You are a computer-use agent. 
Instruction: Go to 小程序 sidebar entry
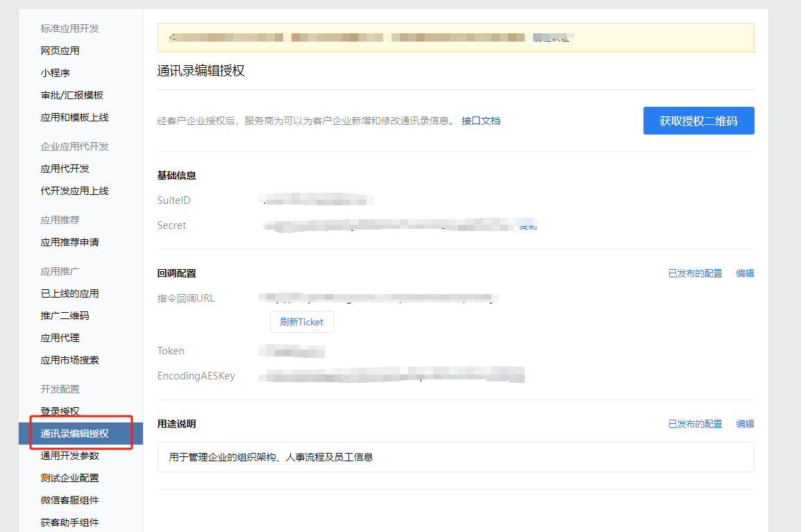55,73
